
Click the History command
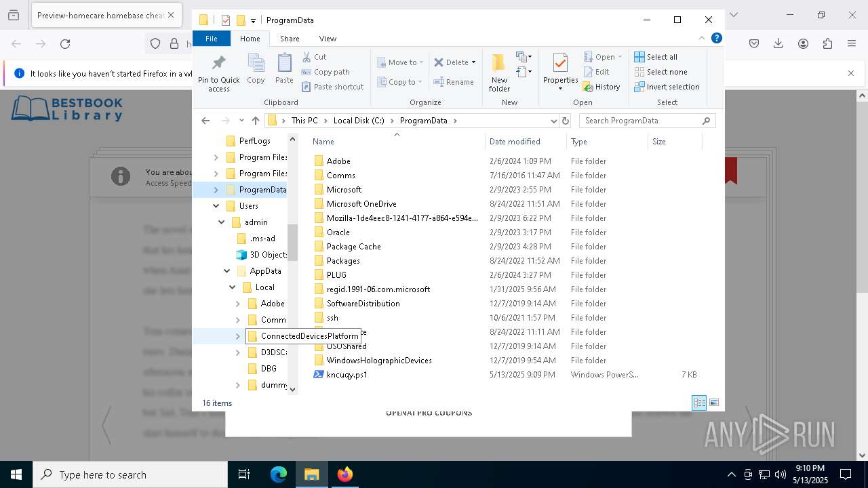601,87
